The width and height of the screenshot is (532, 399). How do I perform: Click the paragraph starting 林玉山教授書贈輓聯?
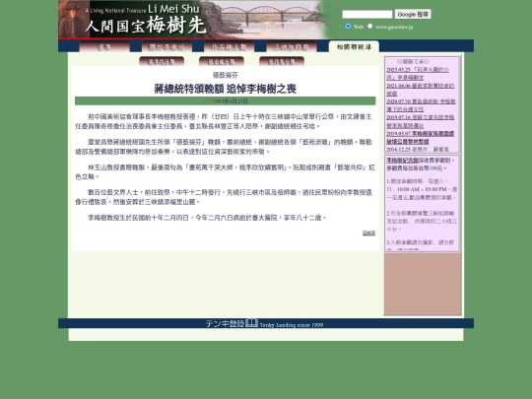225,172
